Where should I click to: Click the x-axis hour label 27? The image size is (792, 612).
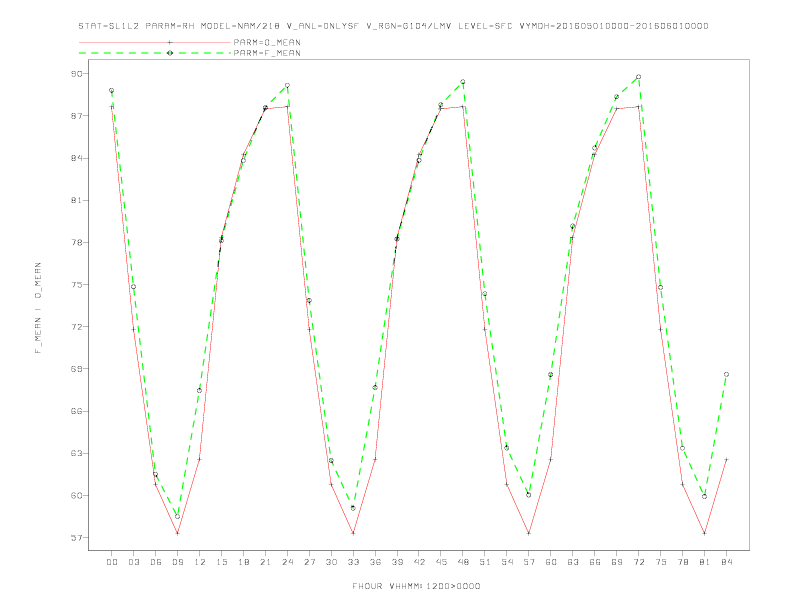pyautogui.click(x=309, y=562)
